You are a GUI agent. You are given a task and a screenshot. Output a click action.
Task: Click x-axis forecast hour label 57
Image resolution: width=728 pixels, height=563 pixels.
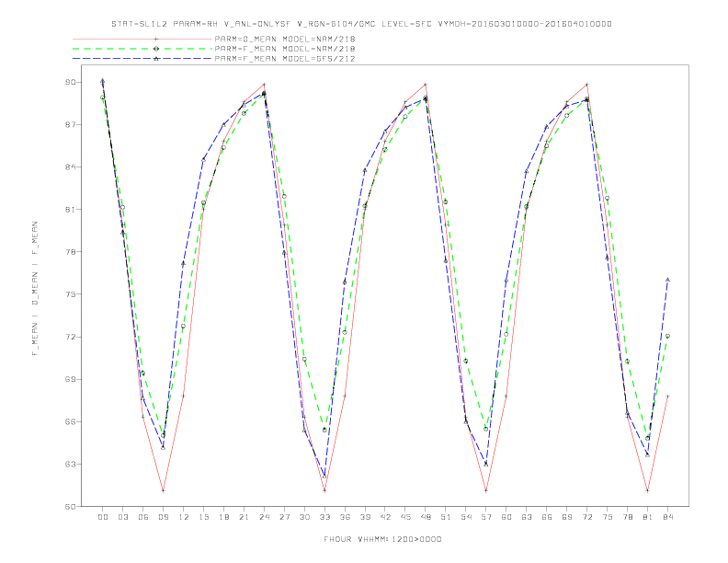pos(486,517)
